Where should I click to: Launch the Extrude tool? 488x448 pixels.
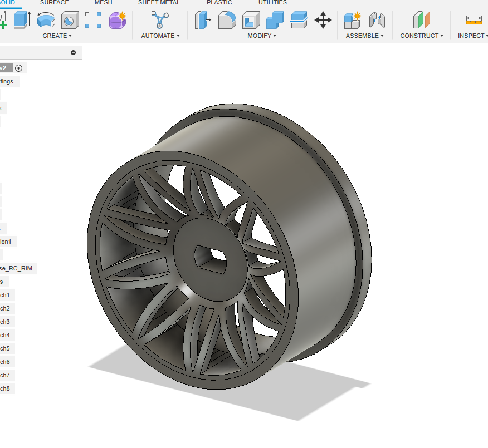click(x=21, y=20)
